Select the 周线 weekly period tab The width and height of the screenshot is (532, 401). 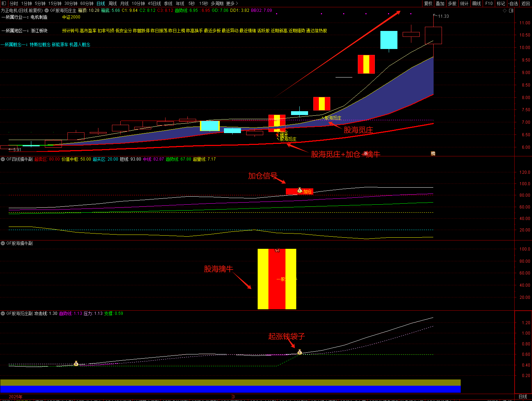(113, 3)
